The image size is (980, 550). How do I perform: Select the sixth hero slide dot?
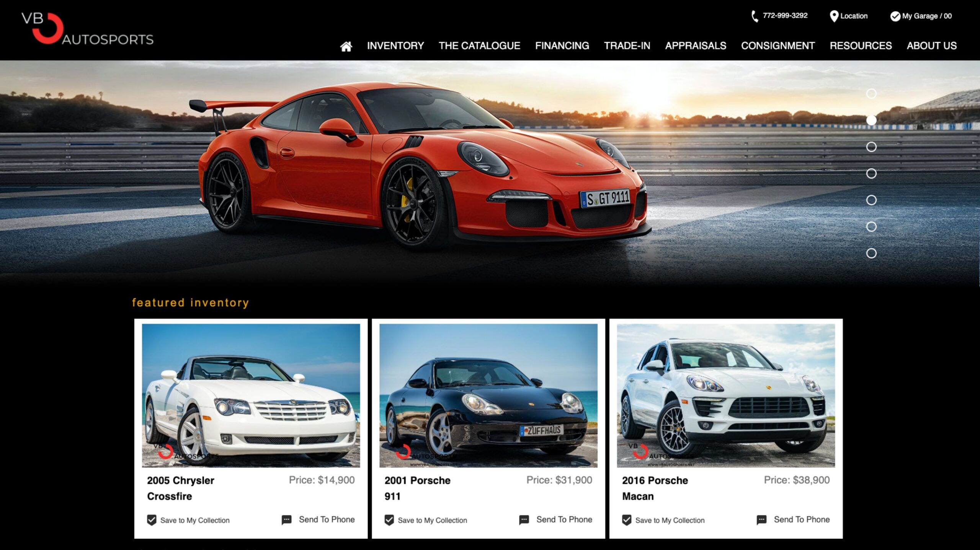click(871, 227)
